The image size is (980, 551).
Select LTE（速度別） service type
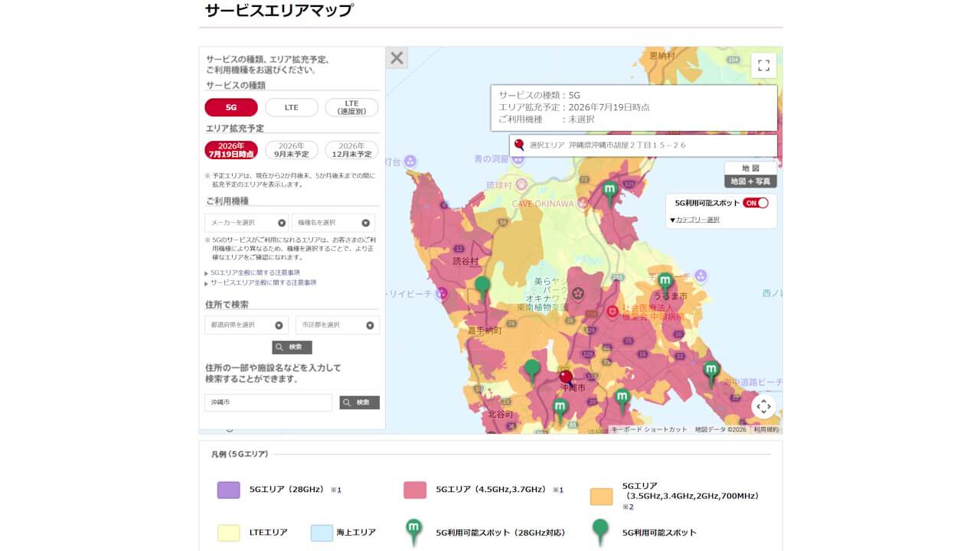351,107
